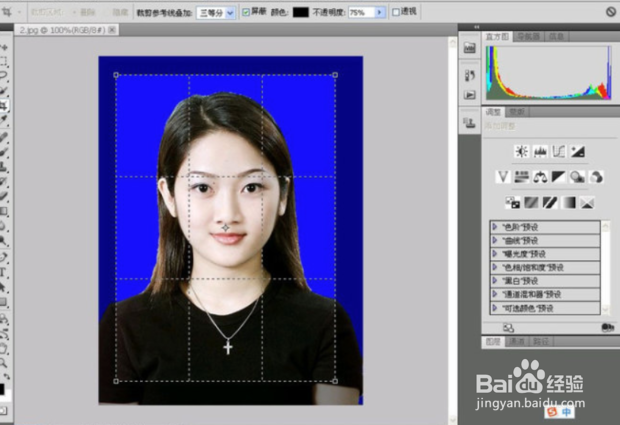The height and width of the screenshot is (425, 620).
Task: Select the Move tool in toolbox
Action: pos(4,47)
